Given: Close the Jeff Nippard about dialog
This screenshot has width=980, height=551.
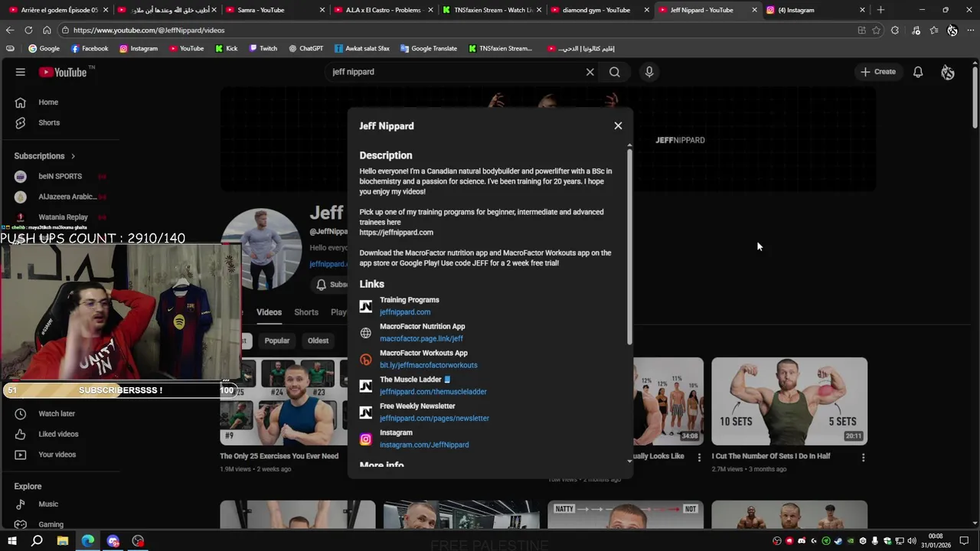Looking at the screenshot, I should (x=618, y=126).
